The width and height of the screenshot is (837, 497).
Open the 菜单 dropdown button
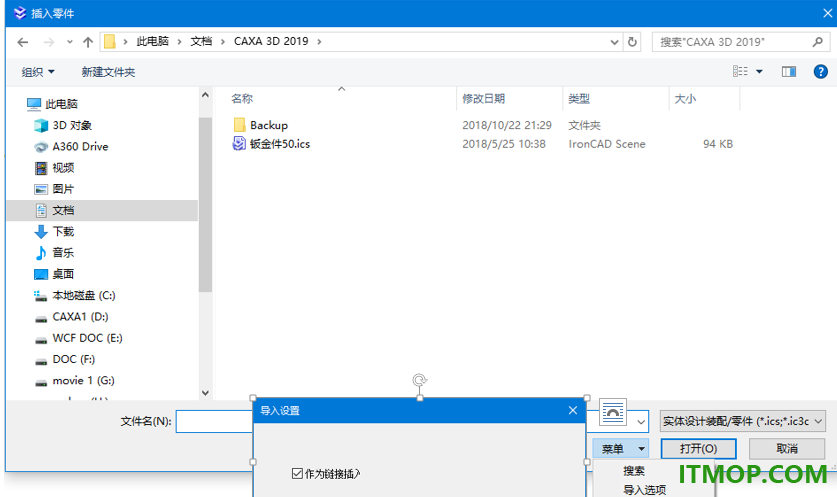click(620, 449)
